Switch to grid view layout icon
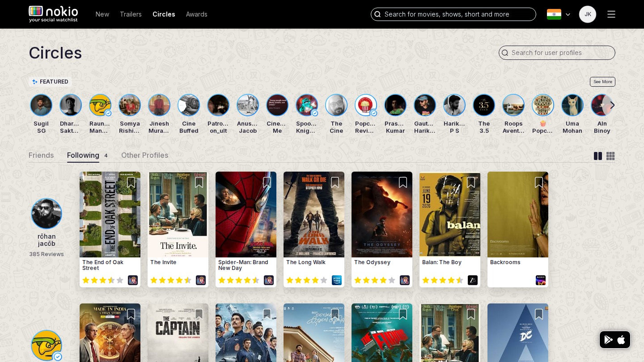Viewport: 644px width, 362px height. click(x=610, y=156)
